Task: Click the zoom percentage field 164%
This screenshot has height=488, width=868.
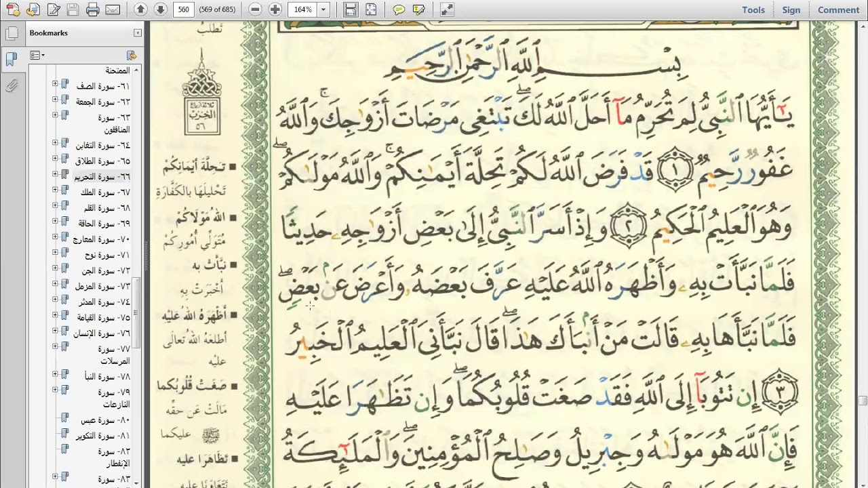Action: [302, 9]
